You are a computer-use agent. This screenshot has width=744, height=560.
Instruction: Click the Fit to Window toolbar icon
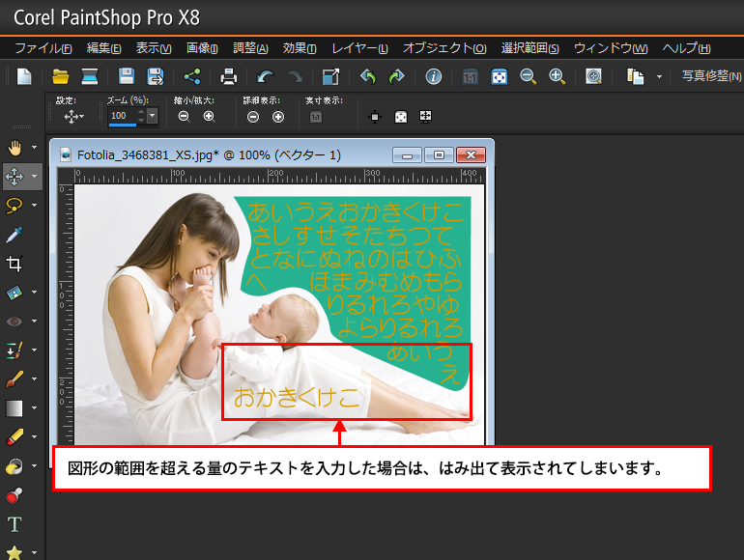click(x=500, y=76)
